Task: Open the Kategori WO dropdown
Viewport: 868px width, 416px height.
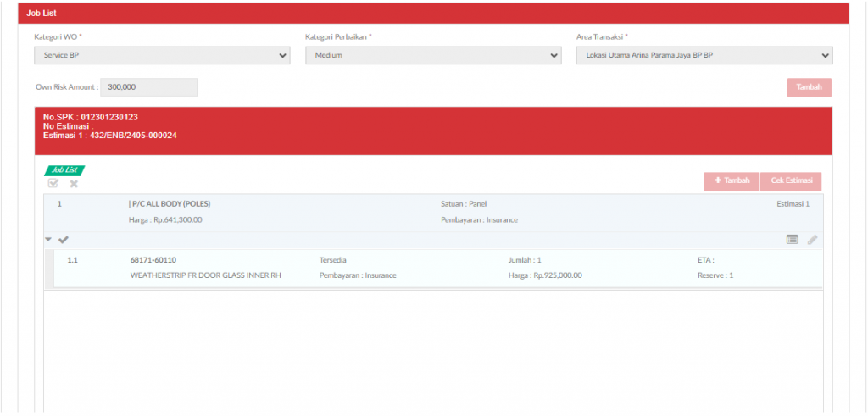Action: (x=162, y=55)
